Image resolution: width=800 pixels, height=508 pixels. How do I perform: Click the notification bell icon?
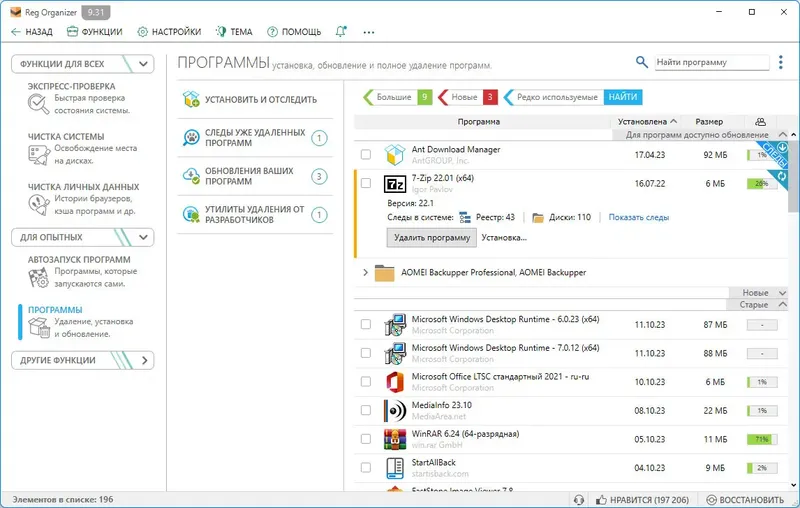pos(341,32)
